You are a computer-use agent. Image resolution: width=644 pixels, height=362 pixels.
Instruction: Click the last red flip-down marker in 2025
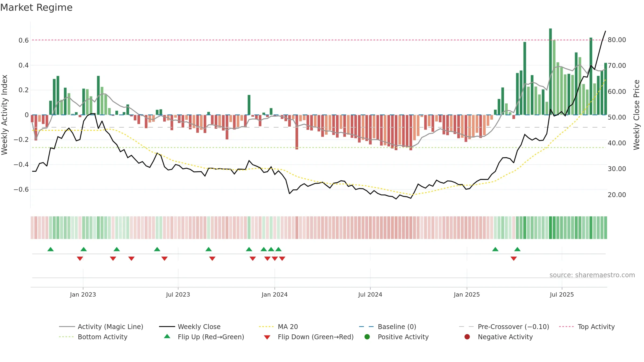pyautogui.click(x=514, y=258)
